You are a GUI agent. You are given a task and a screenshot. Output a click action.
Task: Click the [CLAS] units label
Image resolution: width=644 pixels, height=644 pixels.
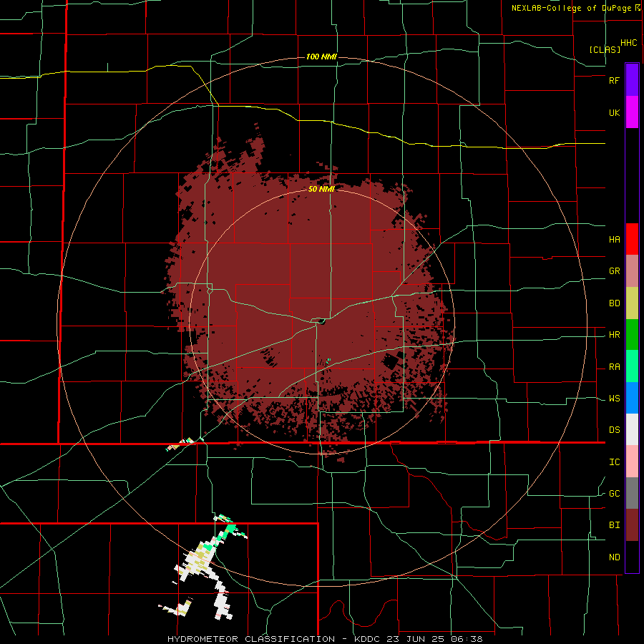[x=605, y=49]
